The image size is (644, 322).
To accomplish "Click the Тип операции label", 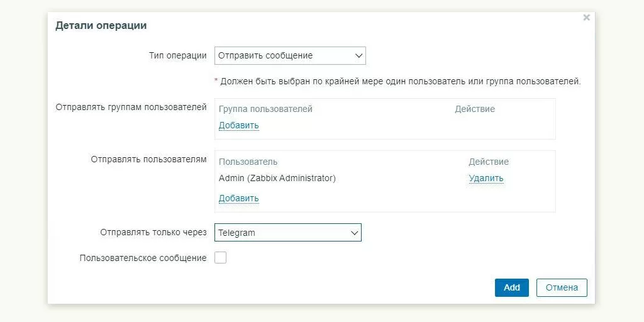I will [x=177, y=55].
